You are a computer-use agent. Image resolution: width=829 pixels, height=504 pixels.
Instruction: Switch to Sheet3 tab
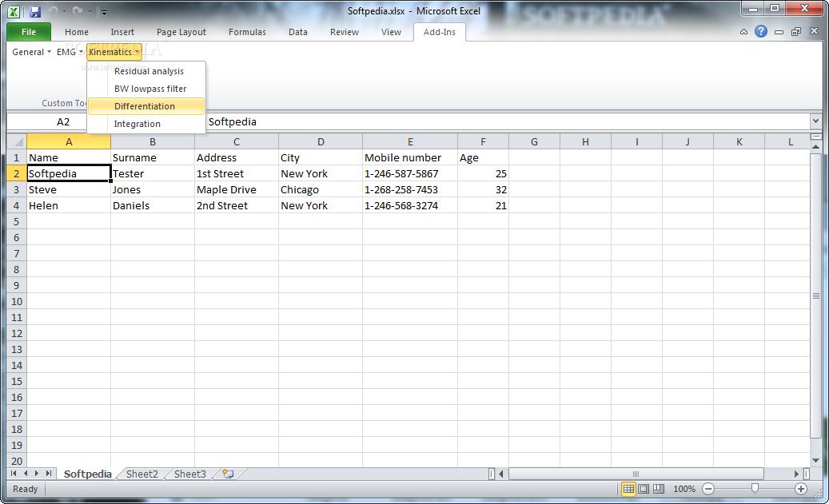click(x=190, y=474)
